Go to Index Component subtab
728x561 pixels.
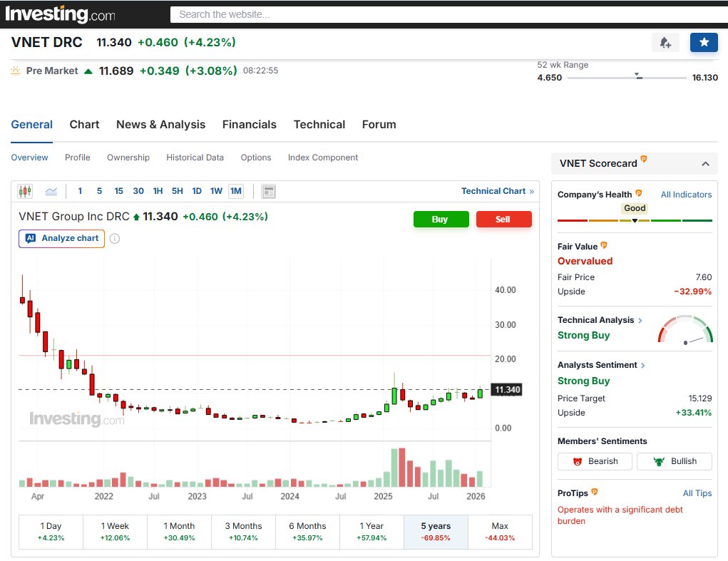tap(323, 158)
